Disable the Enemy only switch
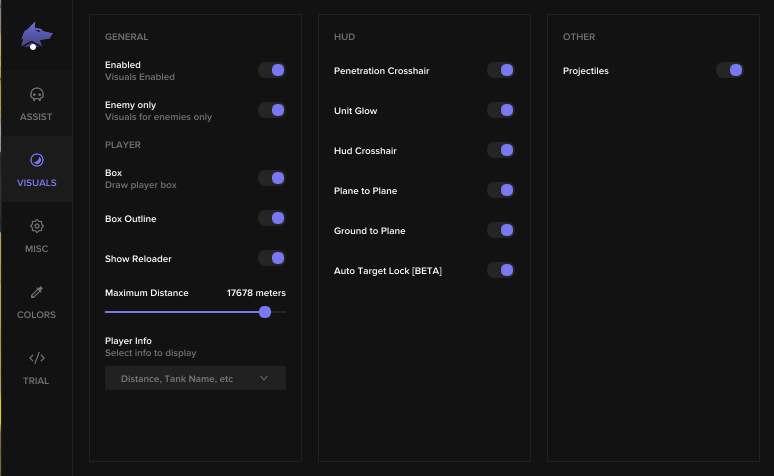 272,110
